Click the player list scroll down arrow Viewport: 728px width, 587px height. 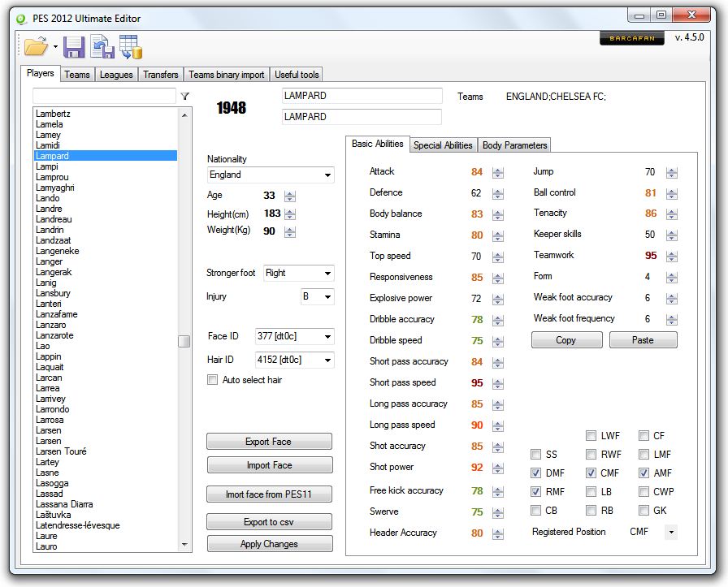click(184, 545)
